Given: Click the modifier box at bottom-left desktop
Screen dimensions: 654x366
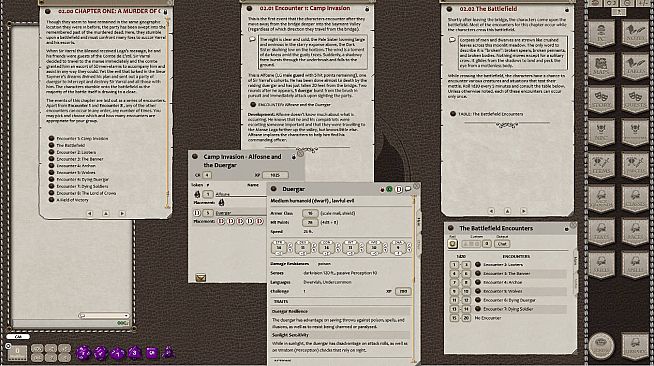Looking at the screenshot, I should 17,352.
